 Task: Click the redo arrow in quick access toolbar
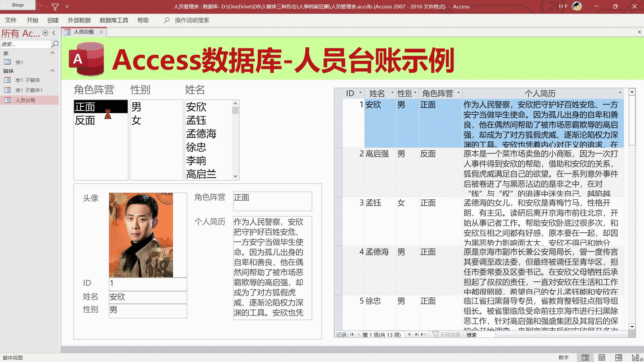[x=40, y=6]
